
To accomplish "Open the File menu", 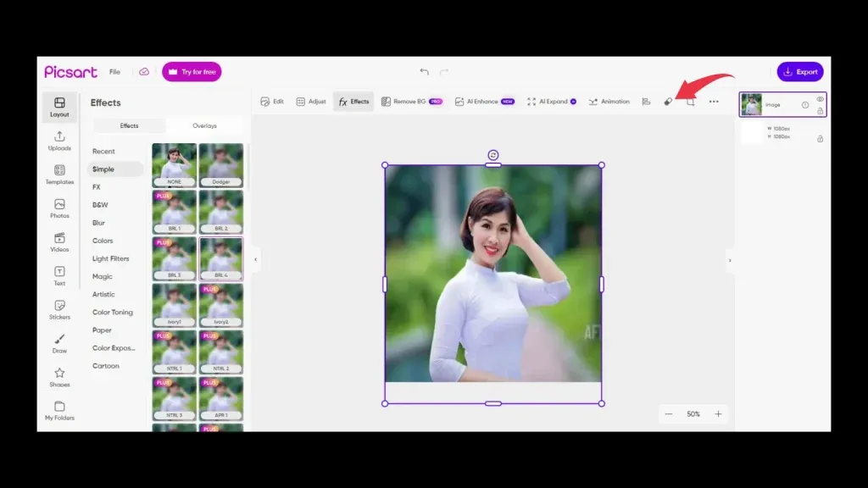I will 114,72.
